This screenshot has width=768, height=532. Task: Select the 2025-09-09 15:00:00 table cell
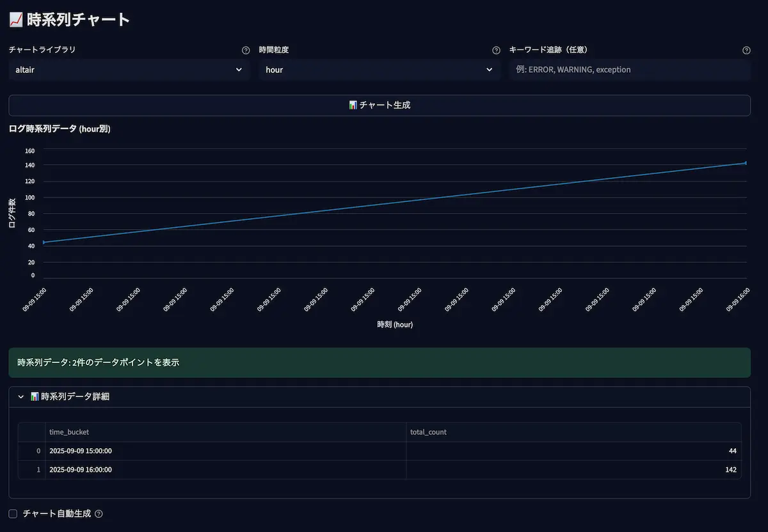225,451
